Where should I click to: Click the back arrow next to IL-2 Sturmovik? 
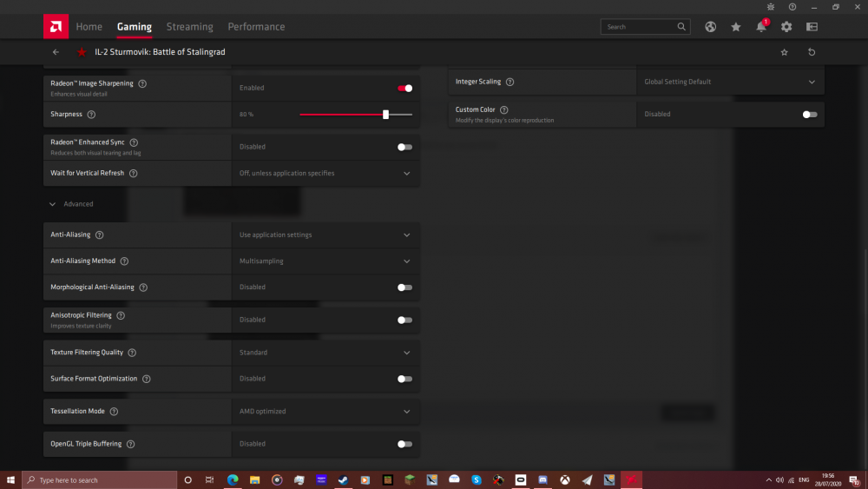coord(56,52)
